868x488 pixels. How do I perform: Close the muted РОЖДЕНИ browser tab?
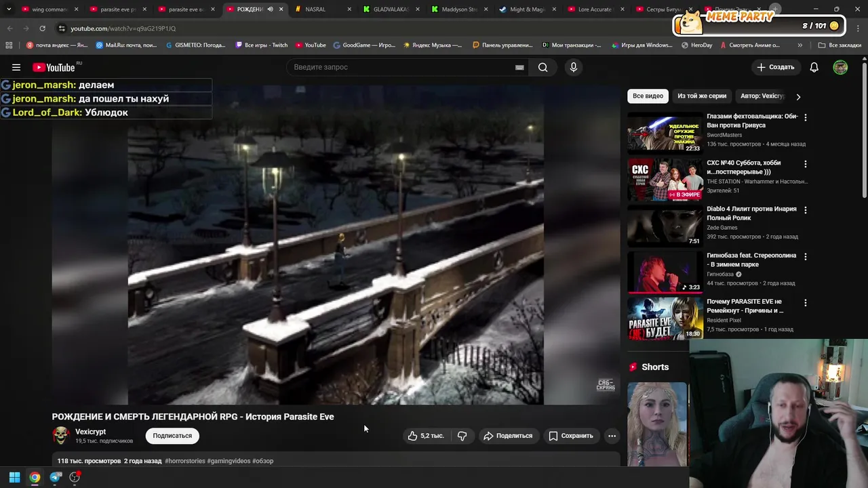point(281,9)
